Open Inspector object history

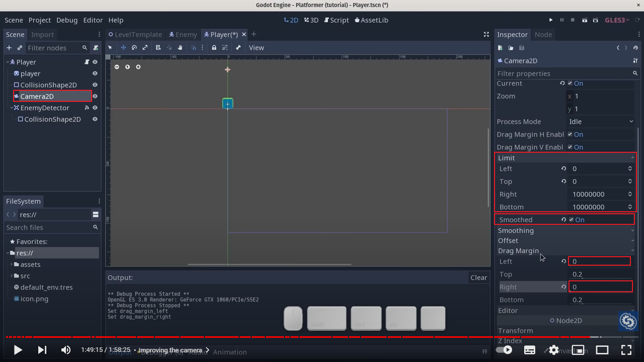click(635, 48)
